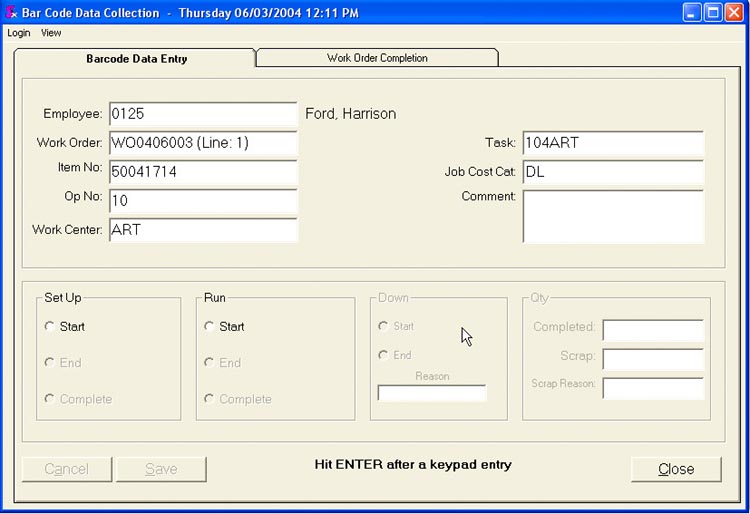
Task: Select the Barcode Data Entry tab
Action: (136, 58)
